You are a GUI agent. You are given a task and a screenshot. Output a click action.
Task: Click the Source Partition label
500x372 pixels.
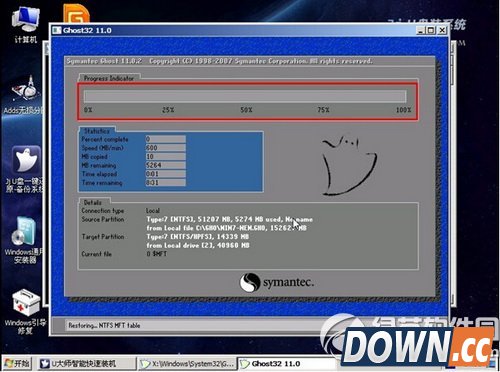coord(103,219)
